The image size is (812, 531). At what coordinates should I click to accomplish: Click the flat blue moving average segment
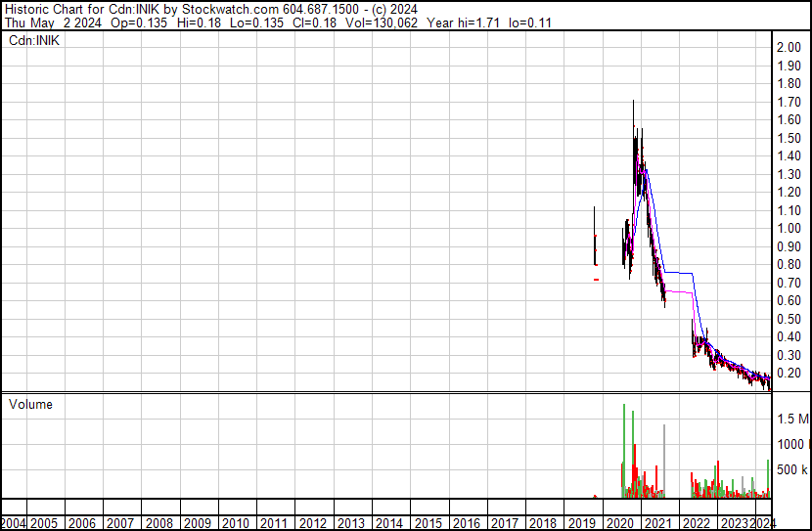coord(678,272)
